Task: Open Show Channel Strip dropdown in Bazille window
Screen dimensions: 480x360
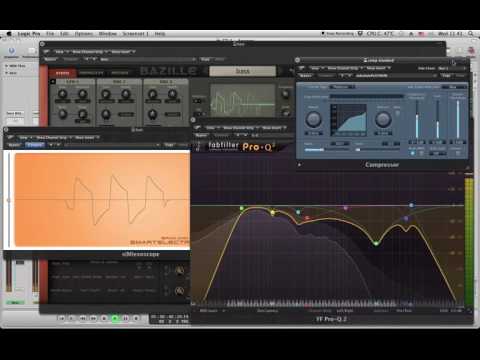Action: 89,52
